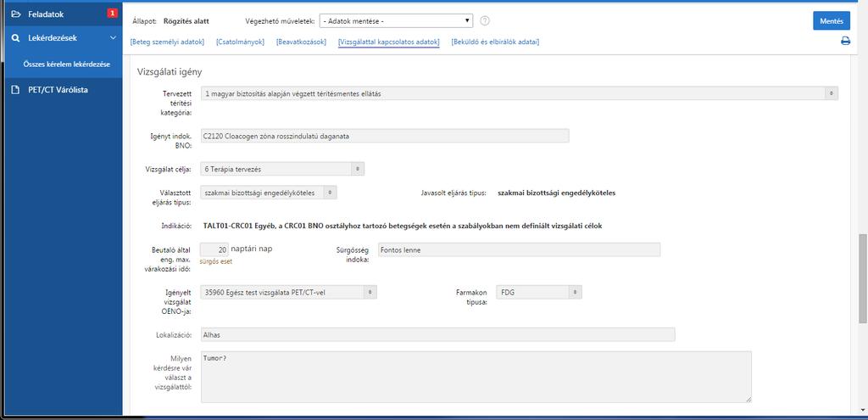Go to Beteg személyi adatok tab
868x420 pixels.
167,42
